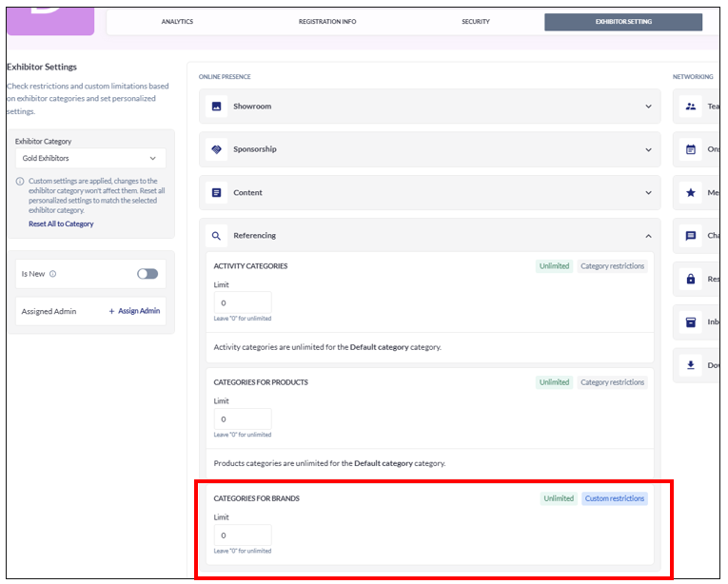Click the Categories for Brands limit field

(x=243, y=535)
